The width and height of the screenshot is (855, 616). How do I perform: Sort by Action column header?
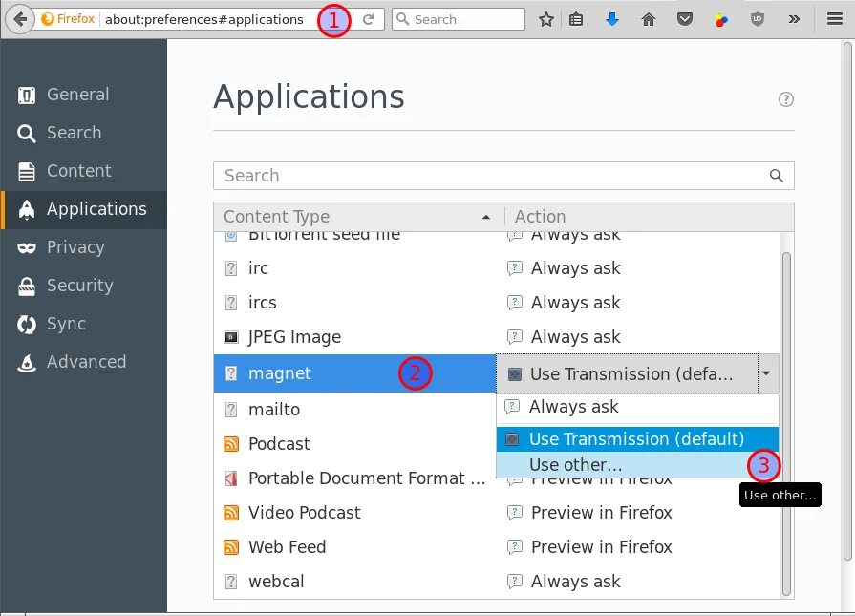pyautogui.click(x=649, y=217)
